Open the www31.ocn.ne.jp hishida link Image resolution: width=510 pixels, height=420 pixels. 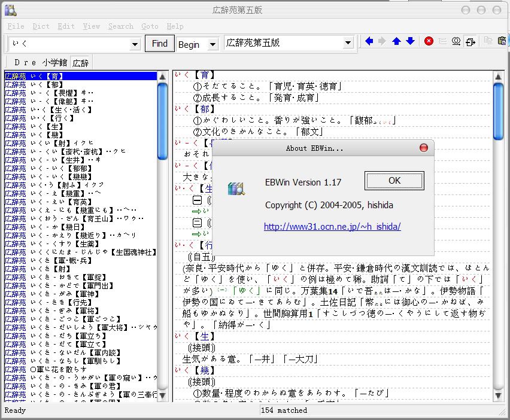point(332,227)
